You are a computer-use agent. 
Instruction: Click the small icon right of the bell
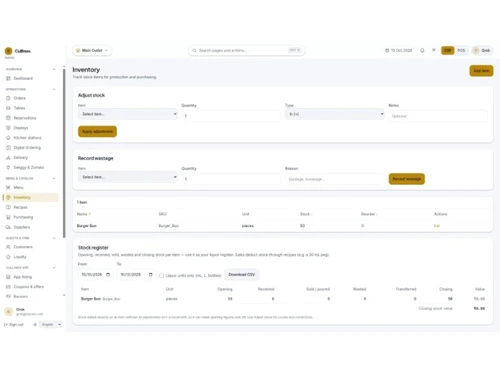click(x=434, y=50)
